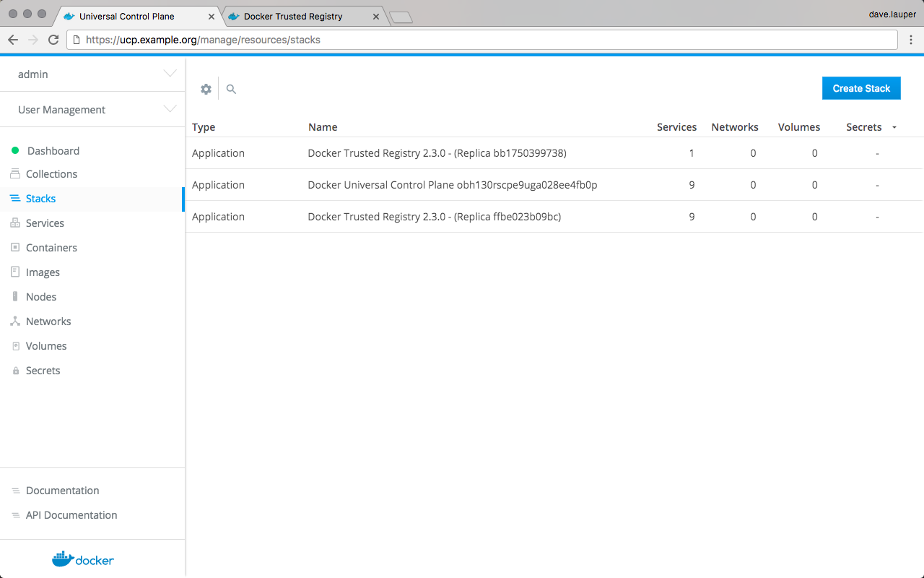Click the search magnifier icon
This screenshot has width=924, height=578.
click(231, 89)
